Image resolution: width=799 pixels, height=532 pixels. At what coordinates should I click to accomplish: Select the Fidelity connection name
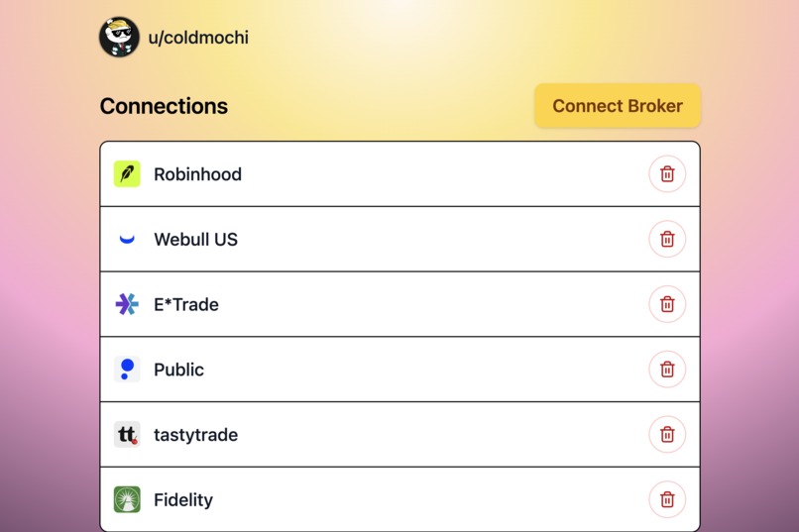183,500
